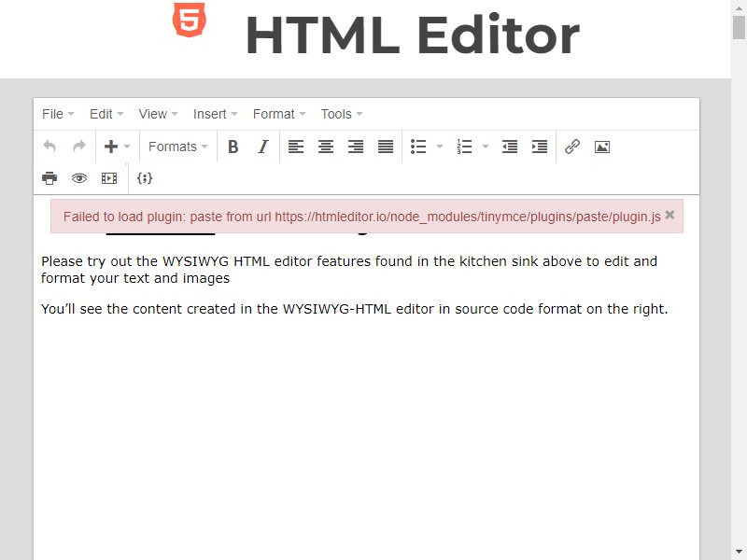Align text left

point(296,147)
